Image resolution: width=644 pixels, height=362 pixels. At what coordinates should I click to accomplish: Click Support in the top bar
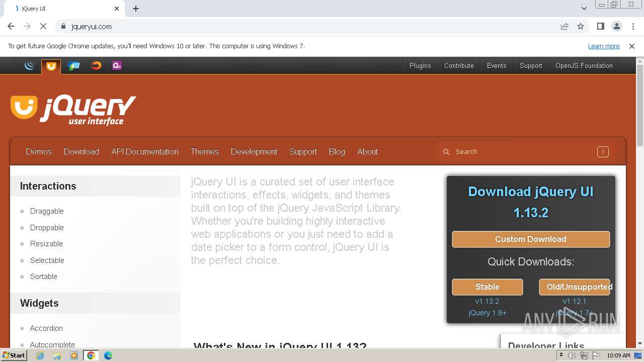(531, 65)
